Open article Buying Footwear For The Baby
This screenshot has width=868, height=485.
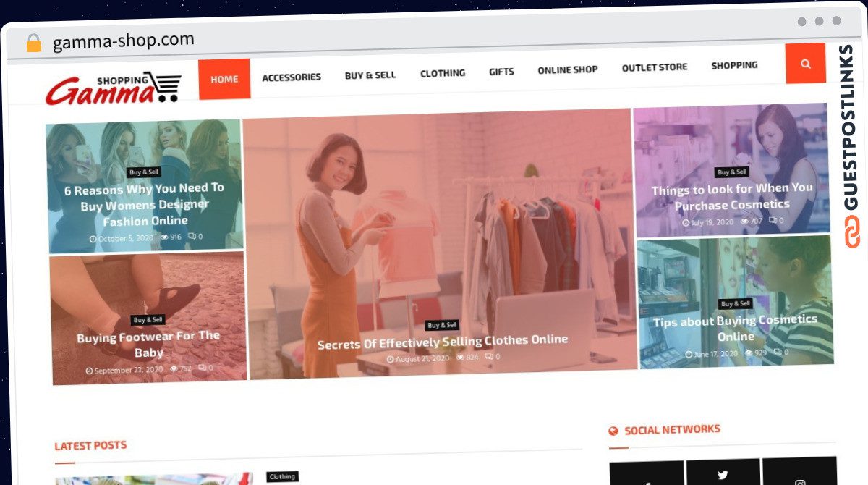[x=148, y=344]
